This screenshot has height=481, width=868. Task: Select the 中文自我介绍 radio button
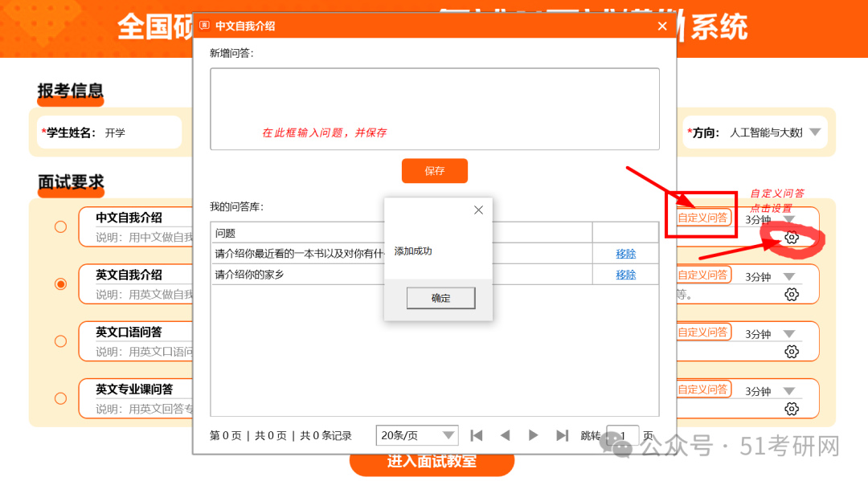coord(60,227)
